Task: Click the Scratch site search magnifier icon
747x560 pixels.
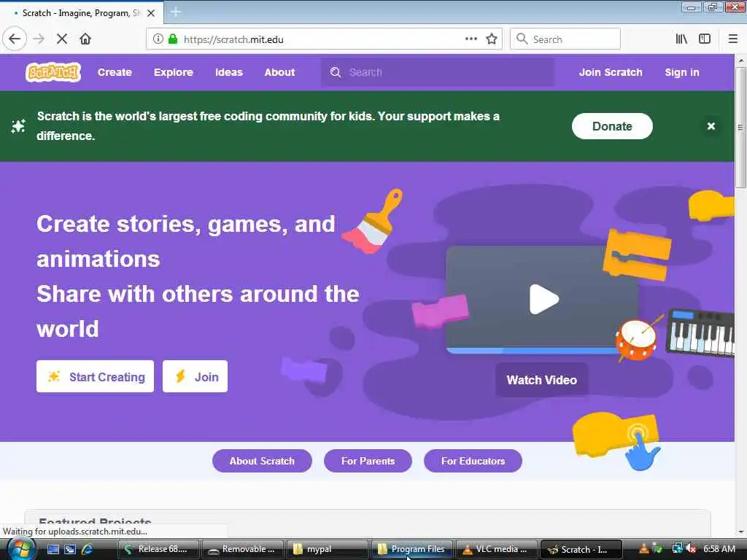Action: pyautogui.click(x=336, y=72)
